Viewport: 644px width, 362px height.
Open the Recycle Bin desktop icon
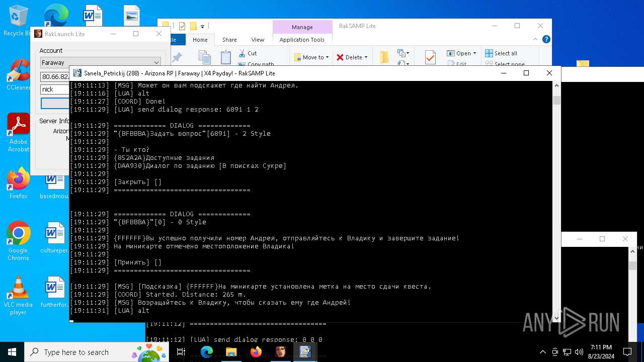coord(18,20)
